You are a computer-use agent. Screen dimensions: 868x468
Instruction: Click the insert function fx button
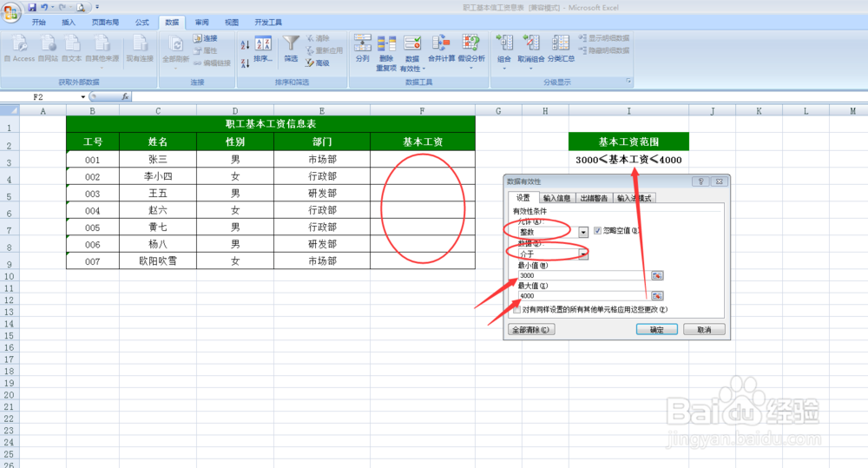tap(125, 97)
